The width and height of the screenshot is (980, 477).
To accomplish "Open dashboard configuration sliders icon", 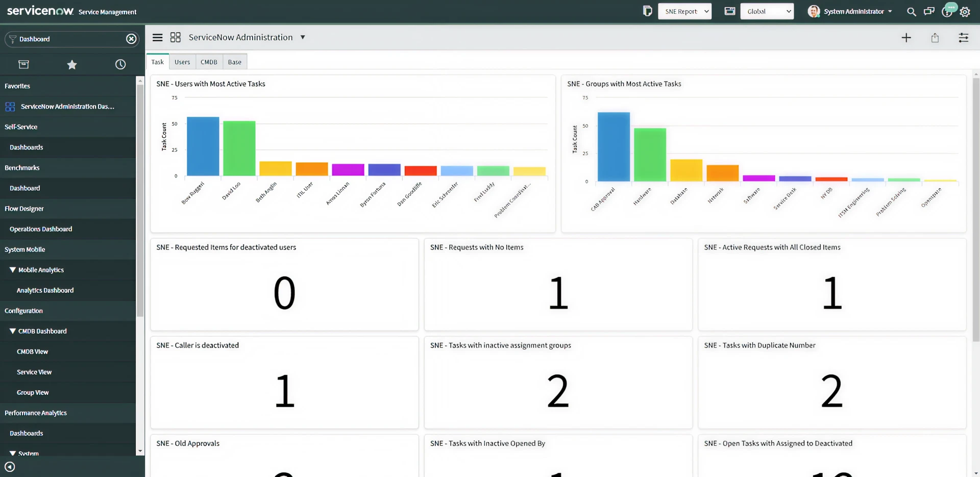I will (x=964, y=37).
